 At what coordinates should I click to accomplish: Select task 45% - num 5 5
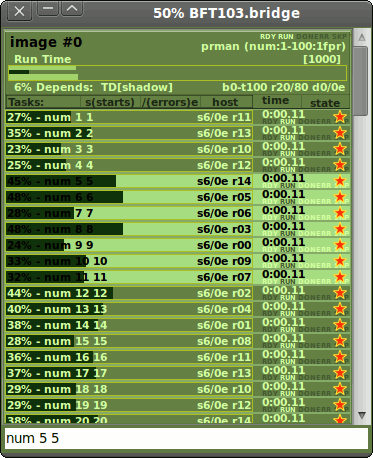(129, 181)
